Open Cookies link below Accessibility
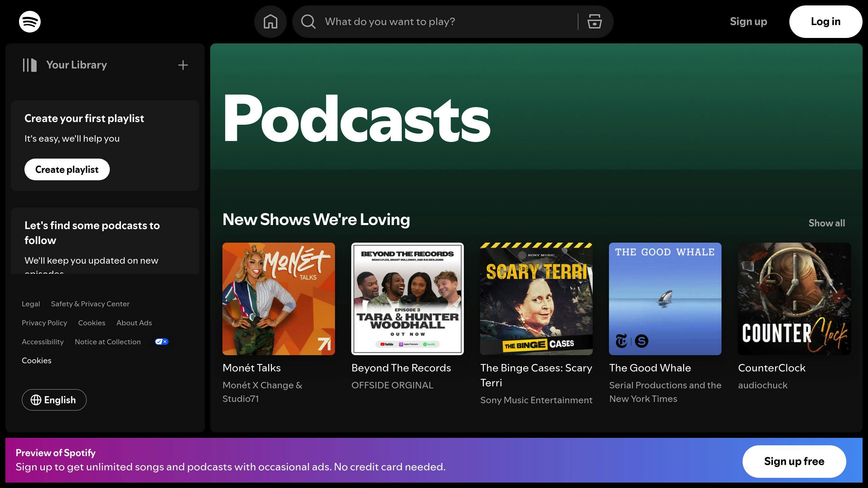 37,361
